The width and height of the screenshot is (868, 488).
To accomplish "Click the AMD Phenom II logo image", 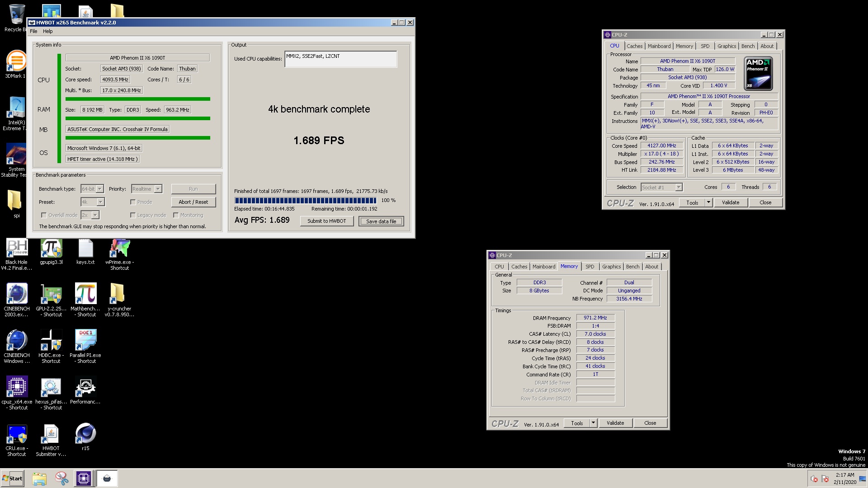I will click(758, 74).
